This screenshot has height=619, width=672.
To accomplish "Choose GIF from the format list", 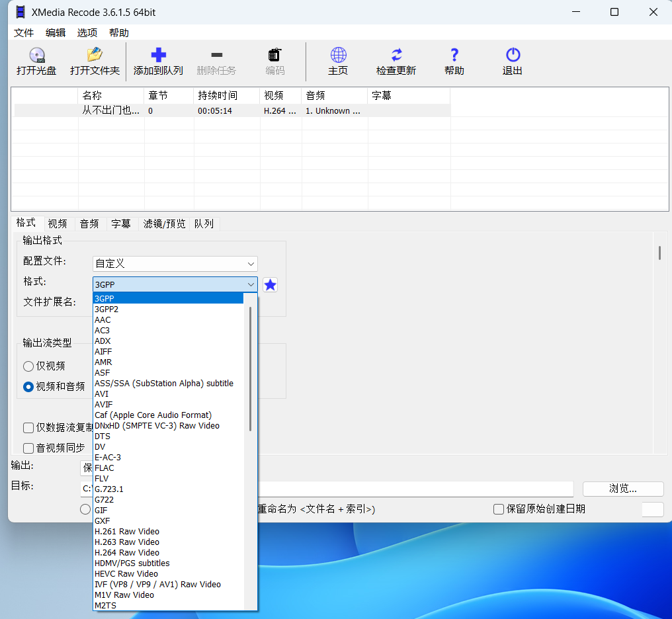I will pos(169,510).
